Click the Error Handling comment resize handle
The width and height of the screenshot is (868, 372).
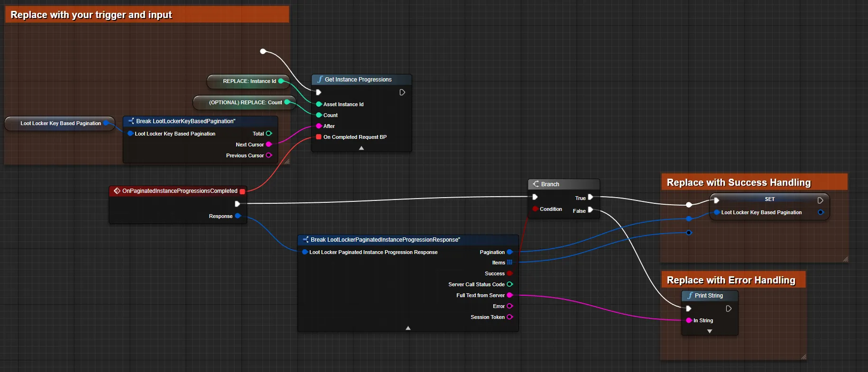pyautogui.click(x=803, y=357)
